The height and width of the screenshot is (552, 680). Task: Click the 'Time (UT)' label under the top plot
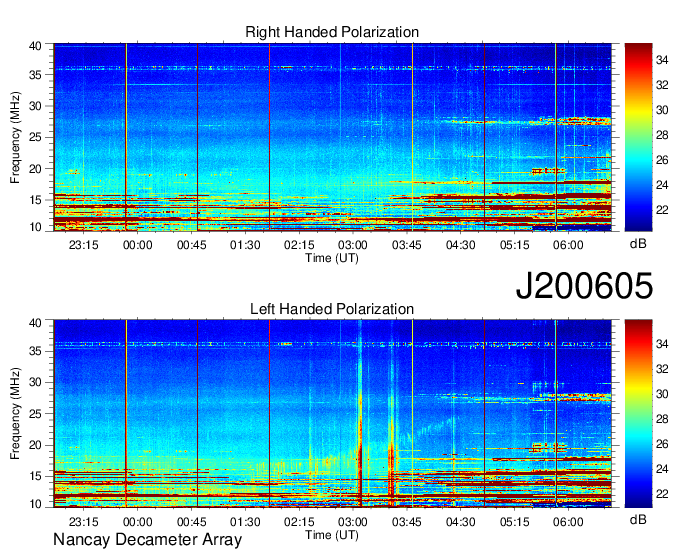point(332,258)
